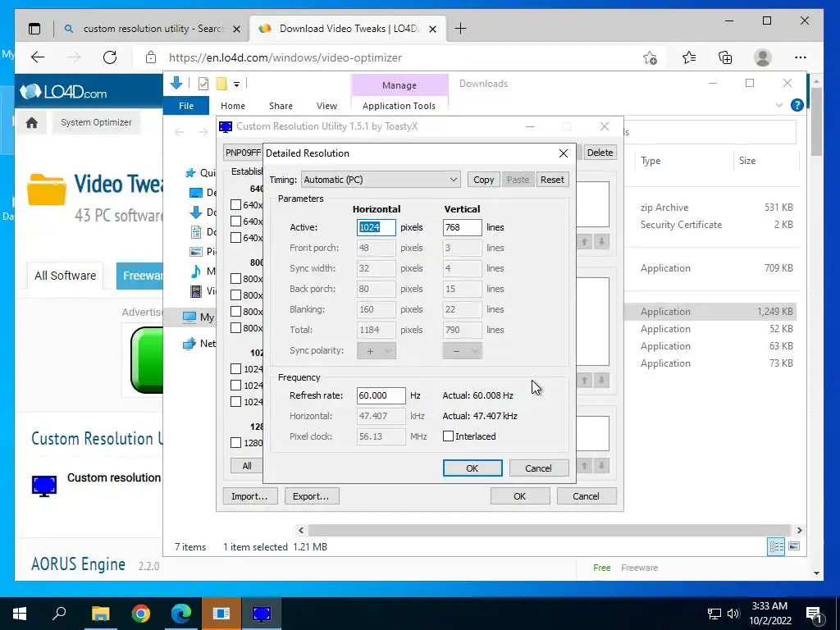Image resolution: width=840 pixels, height=630 pixels.
Task: Open notification center icon
Action: click(x=813, y=615)
